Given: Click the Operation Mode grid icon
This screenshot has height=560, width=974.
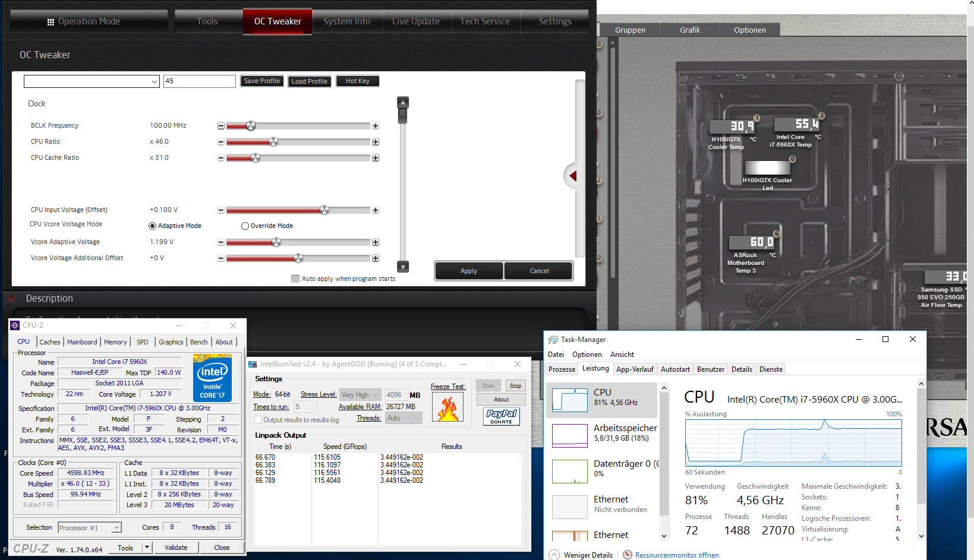Looking at the screenshot, I should coord(51,22).
